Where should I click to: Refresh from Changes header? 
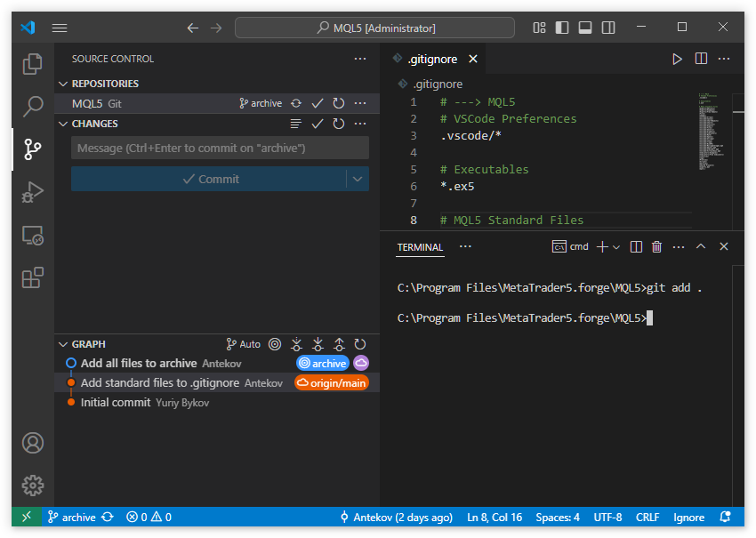[339, 124]
